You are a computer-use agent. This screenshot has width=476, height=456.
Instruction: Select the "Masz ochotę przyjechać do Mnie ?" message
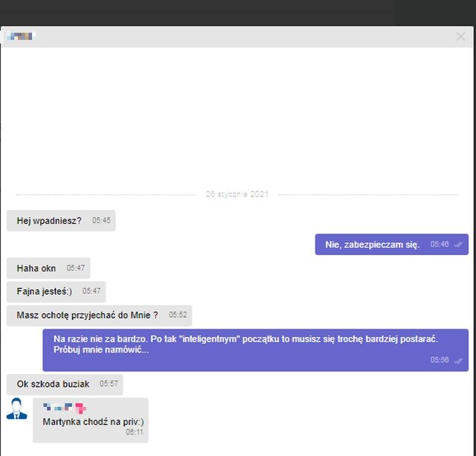[x=87, y=315]
